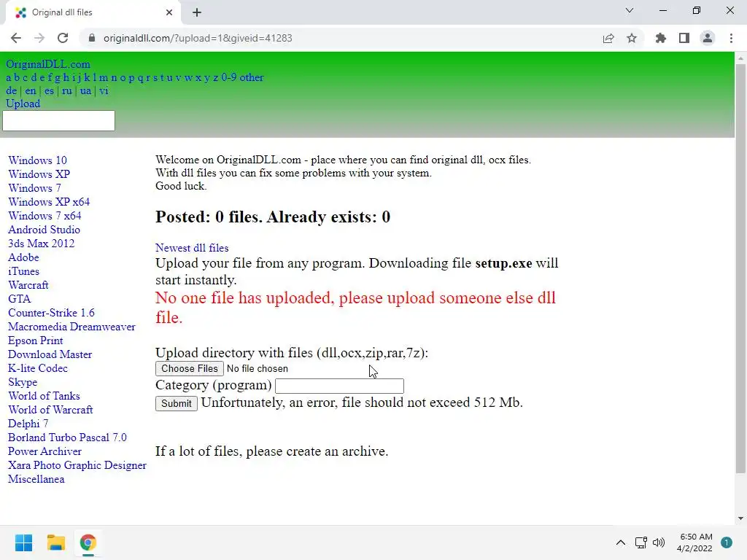The height and width of the screenshot is (560, 747).
Task: Open the Windows 7 category
Action: (x=34, y=188)
